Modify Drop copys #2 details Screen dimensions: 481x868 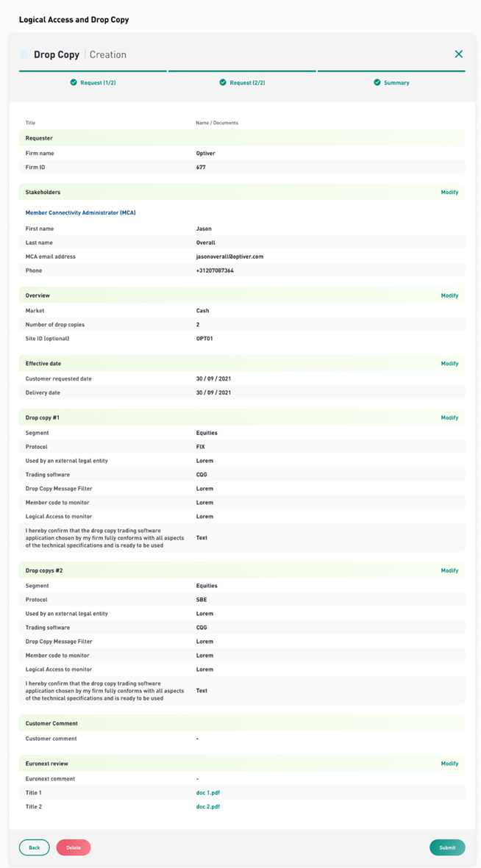tap(449, 571)
